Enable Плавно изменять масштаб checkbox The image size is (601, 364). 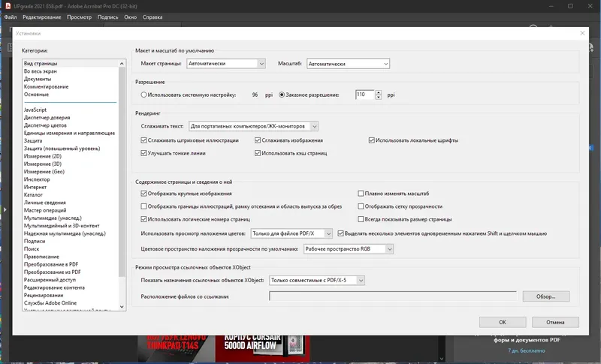tap(361, 194)
